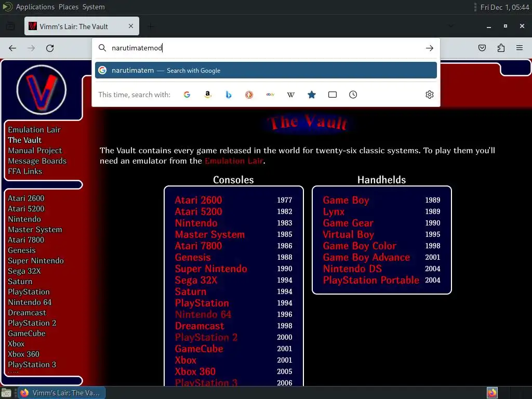
Task: Open Lynx in Handhelds table
Action: (334, 212)
